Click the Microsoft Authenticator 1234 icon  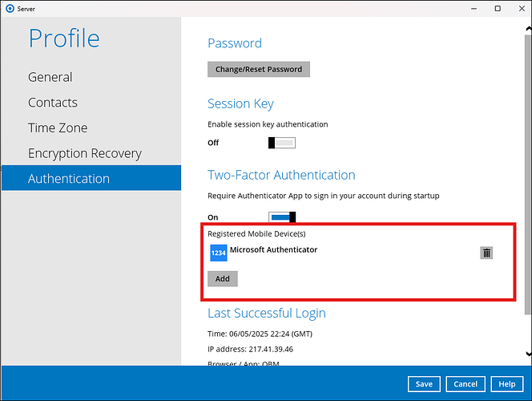click(x=218, y=253)
